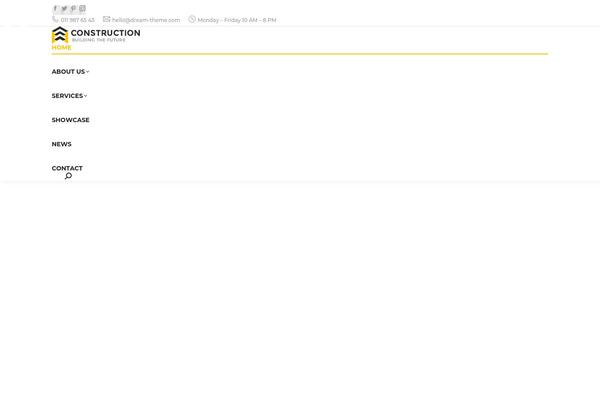Open the About Us menu item
600x400 pixels.
pyautogui.click(x=68, y=72)
